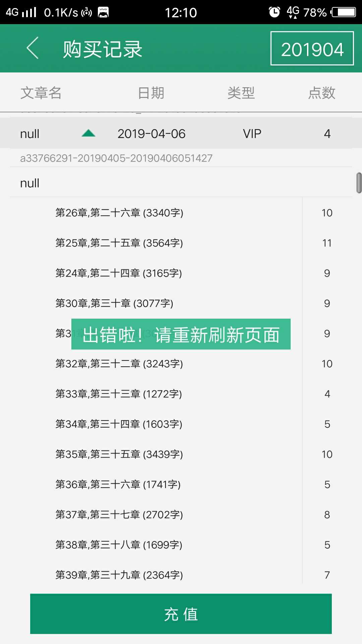
Task: Tap order number a33766291 text
Action: (116, 158)
